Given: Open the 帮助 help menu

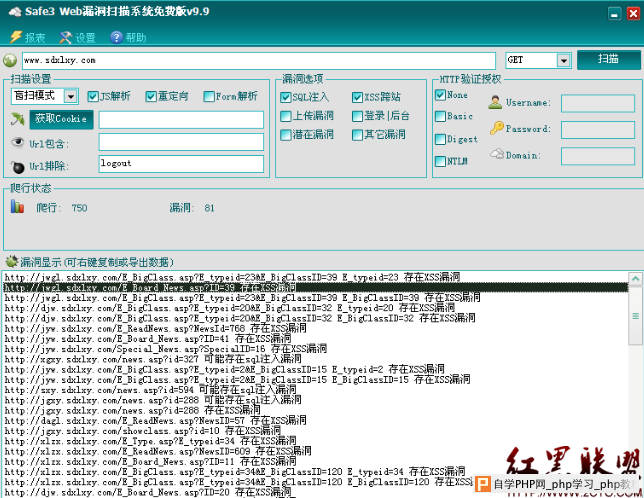Looking at the screenshot, I should (x=128, y=37).
